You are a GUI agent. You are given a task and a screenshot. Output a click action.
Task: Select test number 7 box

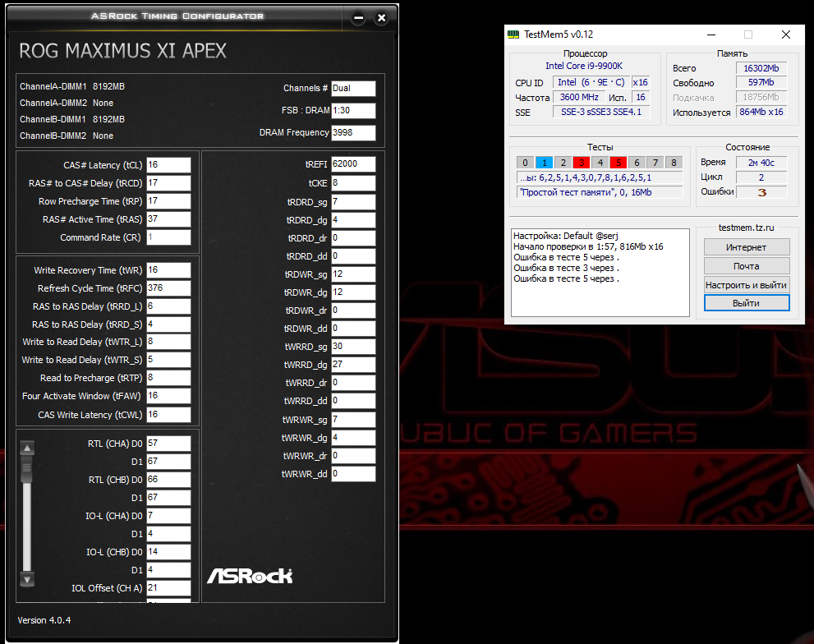click(x=655, y=163)
